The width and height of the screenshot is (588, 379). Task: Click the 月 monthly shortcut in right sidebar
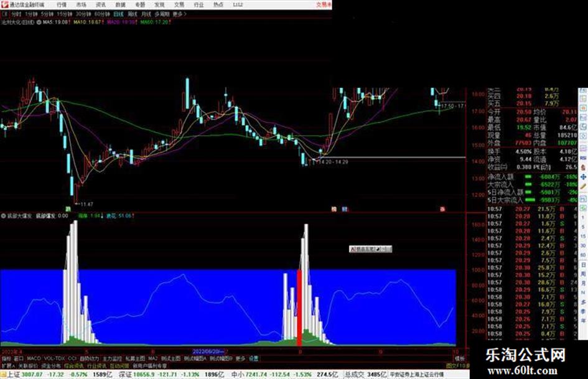coord(583,283)
